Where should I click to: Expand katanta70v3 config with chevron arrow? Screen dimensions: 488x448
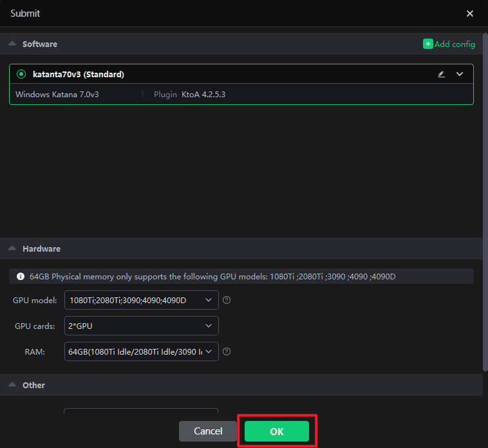[x=460, y=74]
